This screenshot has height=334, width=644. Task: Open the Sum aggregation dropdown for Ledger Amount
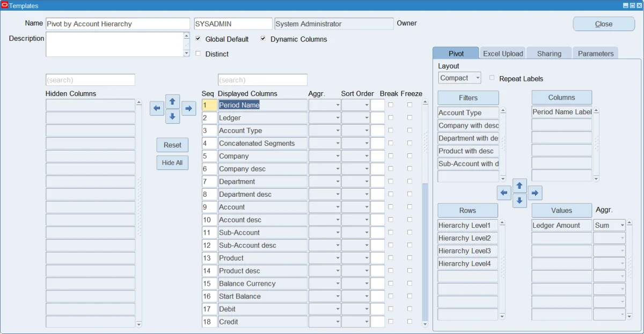[609, 225]
